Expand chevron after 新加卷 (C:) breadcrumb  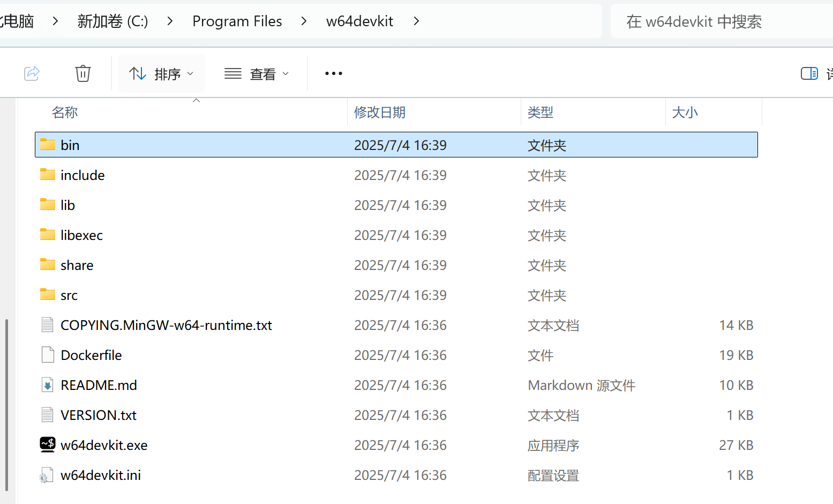(x=170, y=21)
